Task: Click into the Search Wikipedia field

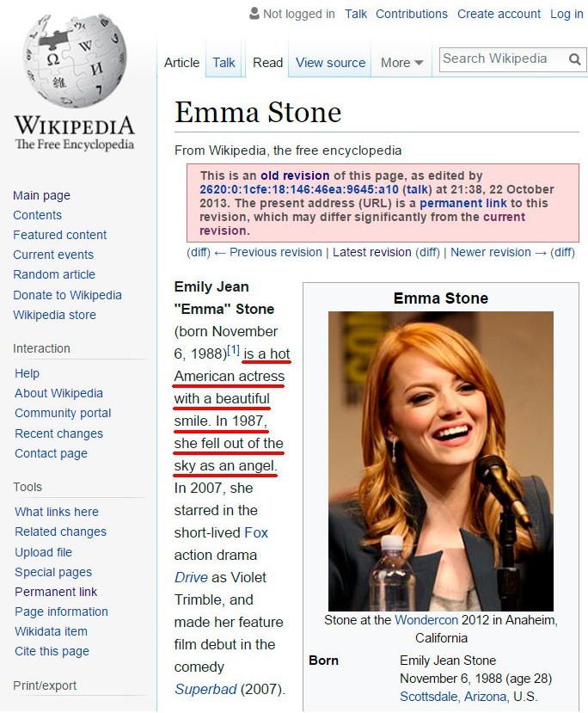Action: coord(501,59)
